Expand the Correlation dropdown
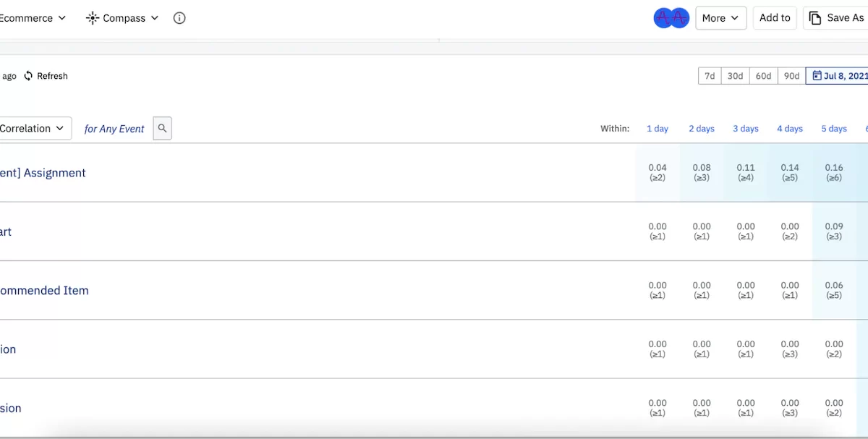 34,128
